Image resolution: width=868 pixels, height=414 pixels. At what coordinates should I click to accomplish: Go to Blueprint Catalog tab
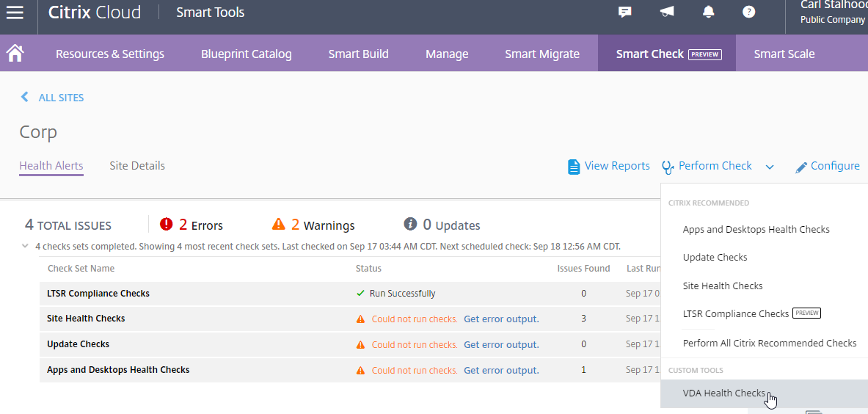point(247,54)
